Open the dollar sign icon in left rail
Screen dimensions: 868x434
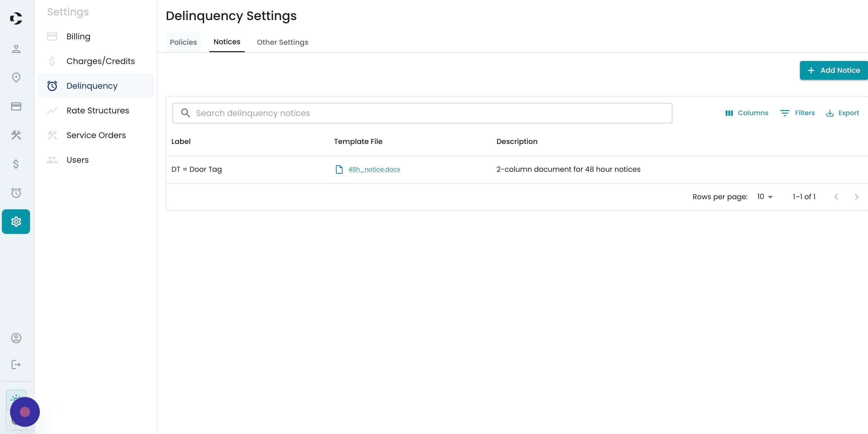(16, 164)
